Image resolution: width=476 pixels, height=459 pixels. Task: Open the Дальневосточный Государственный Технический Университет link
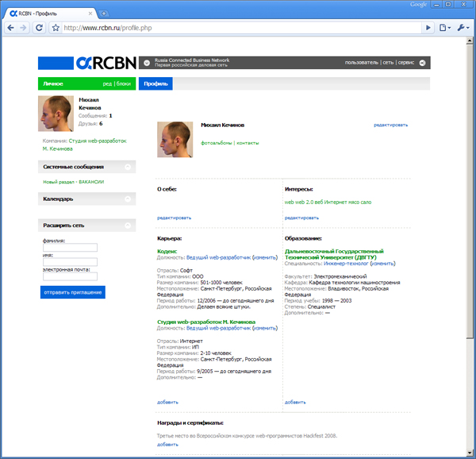(334, 255)
